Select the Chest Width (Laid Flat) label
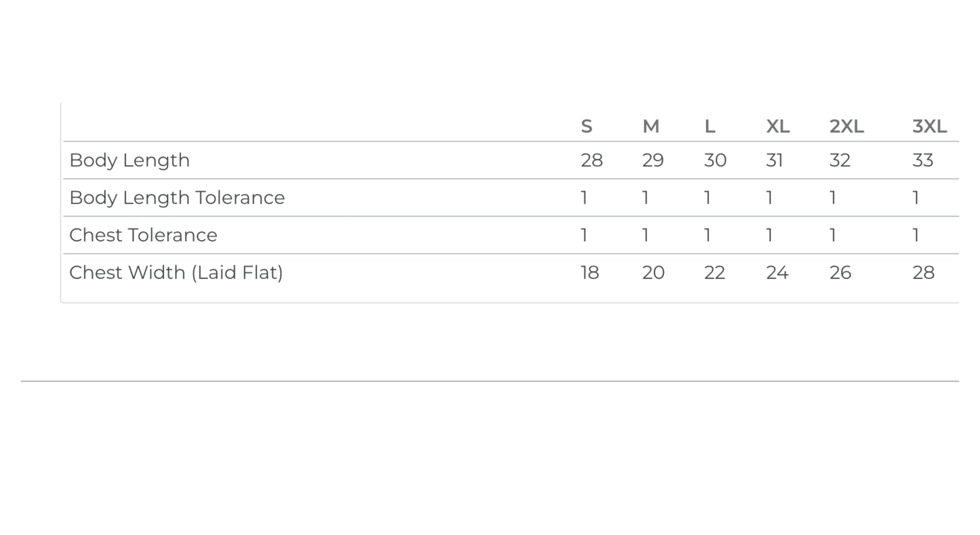The width and height of the screenshot is (980, 535). [176, 273]
